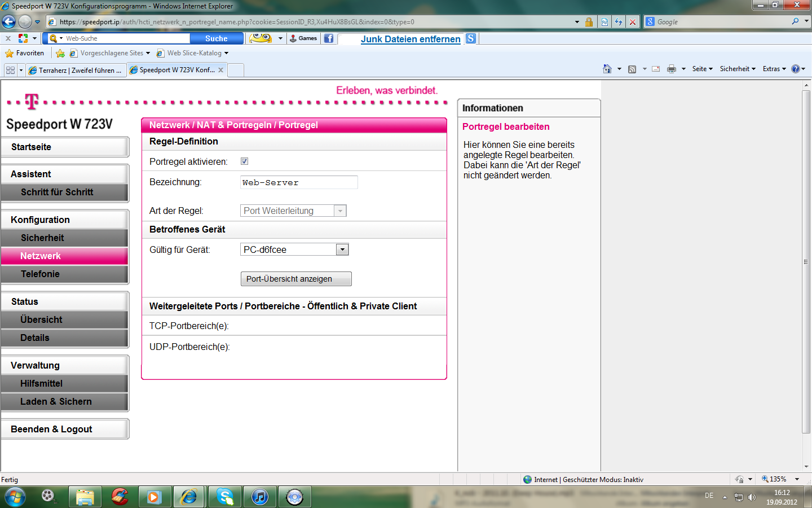Open quick tabs list dropdown arrow
The width and height of the screenshot is (812, 508).
point(21,70)
